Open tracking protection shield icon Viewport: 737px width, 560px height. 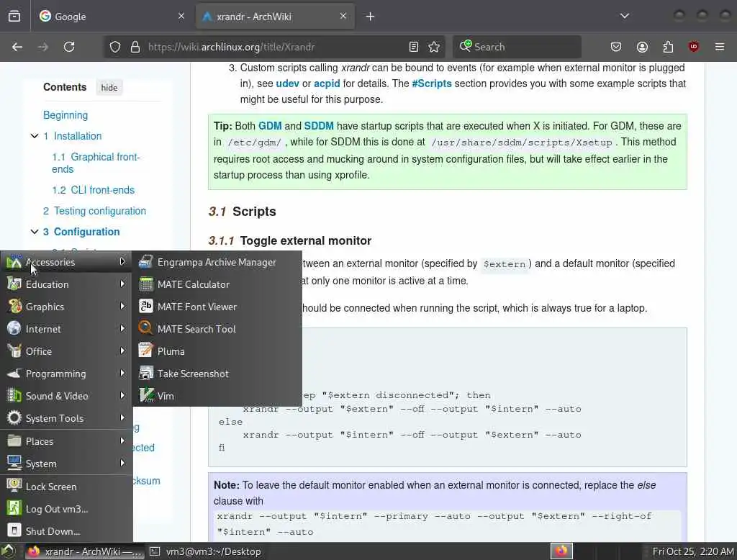click(115, 47)
